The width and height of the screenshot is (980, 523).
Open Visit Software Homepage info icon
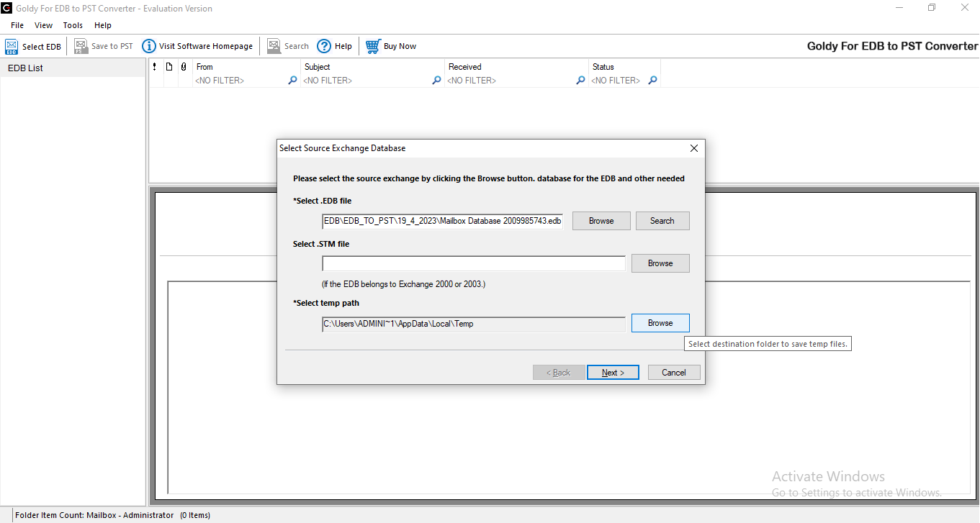149,46
